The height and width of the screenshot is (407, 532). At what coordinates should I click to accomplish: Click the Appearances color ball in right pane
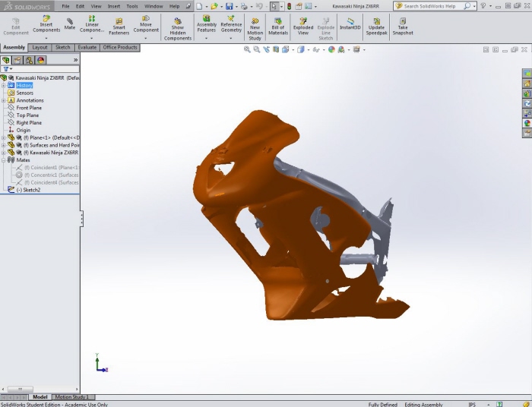pyautogui.click(x=527, y=123)
